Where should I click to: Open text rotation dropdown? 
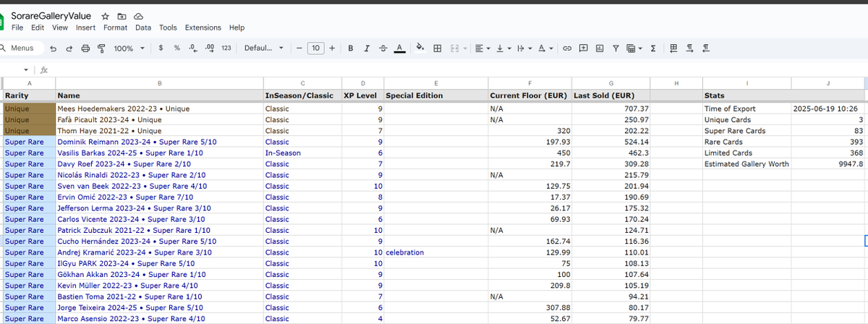546,48
